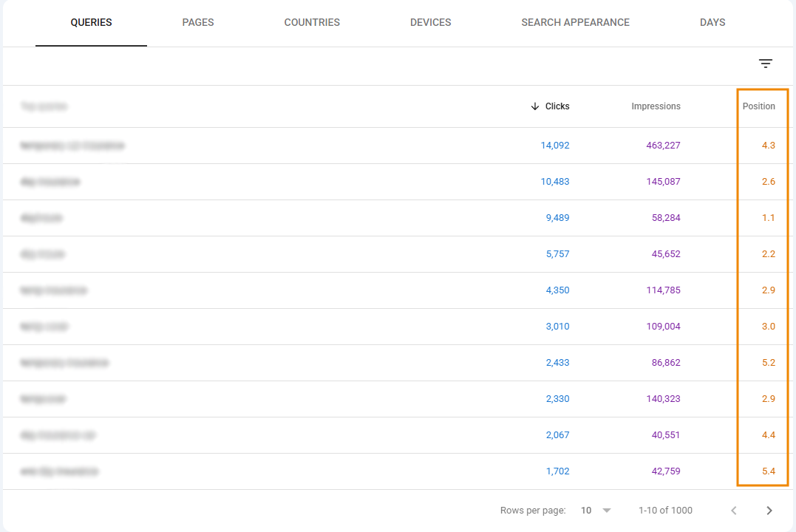Click position 2.9 in 140,323 impressions row
796x532 pixels.
coord(768,398)
